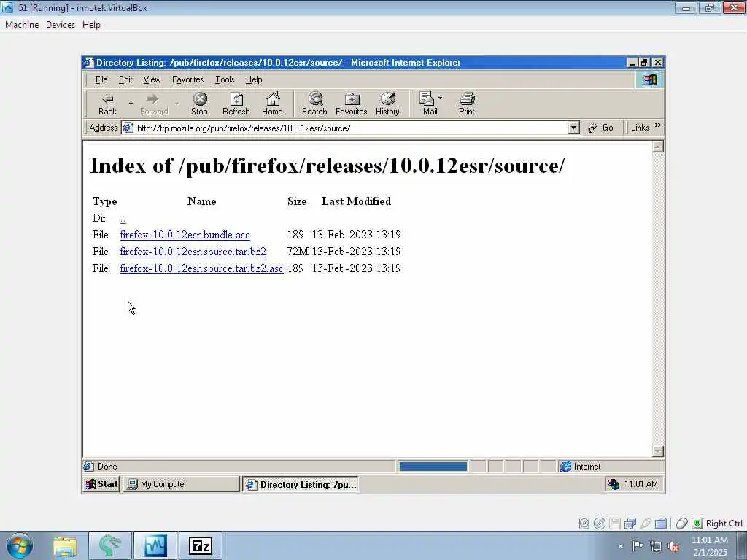Show hidden host tray icons arrow
747x560 pixels.
pos(620,546)
